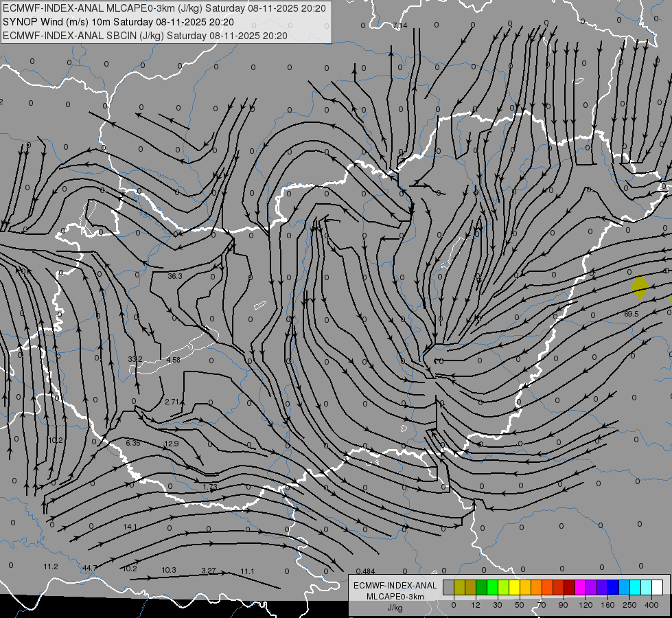
Task: Select the legend's MLCAPE0-3km label
Action: pyautogui.click(x=395, y=597)
